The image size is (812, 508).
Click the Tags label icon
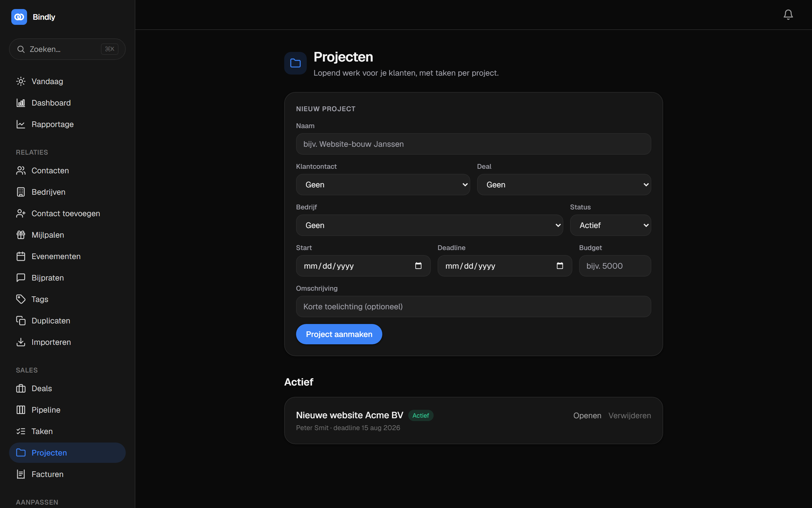pos(21,299)
